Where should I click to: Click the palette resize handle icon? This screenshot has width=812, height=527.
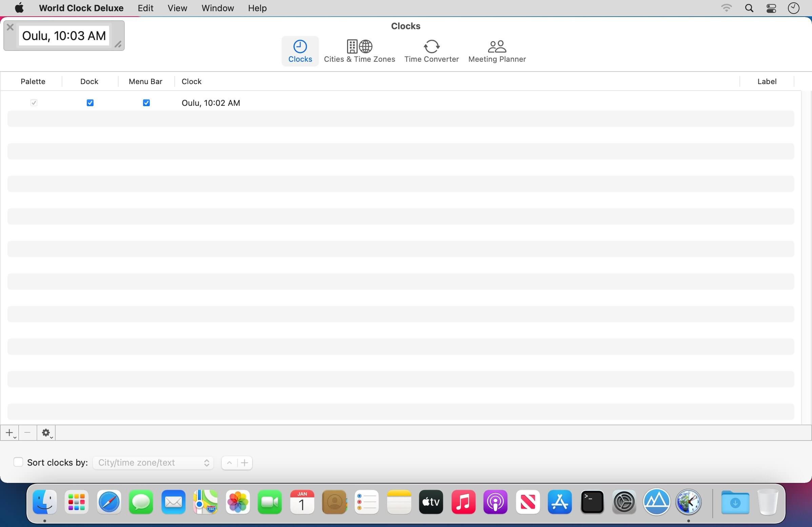pyautogui.click(x=118, y=44)
